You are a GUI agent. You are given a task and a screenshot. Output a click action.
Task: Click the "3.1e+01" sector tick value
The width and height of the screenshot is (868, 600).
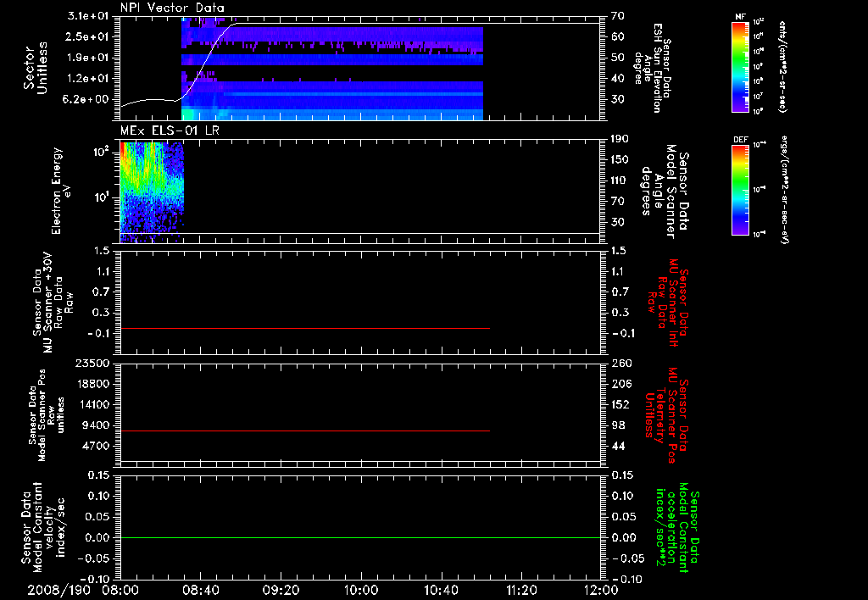88,16
